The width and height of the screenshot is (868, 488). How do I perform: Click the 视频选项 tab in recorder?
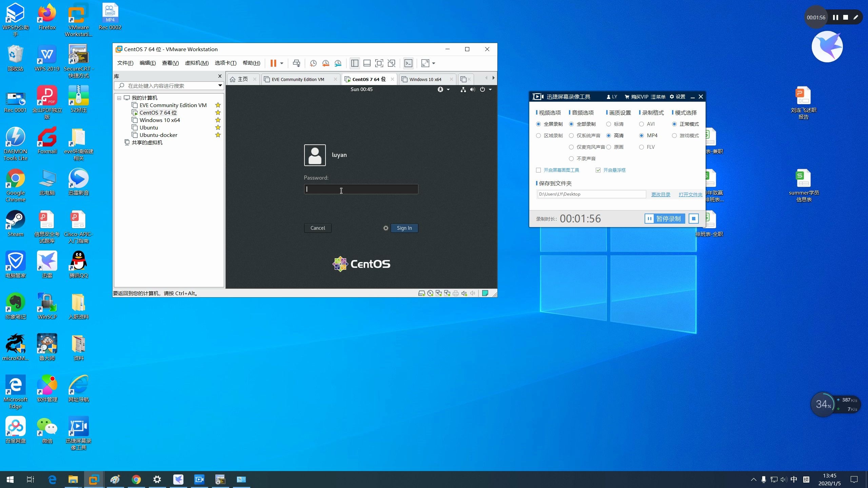549,113
